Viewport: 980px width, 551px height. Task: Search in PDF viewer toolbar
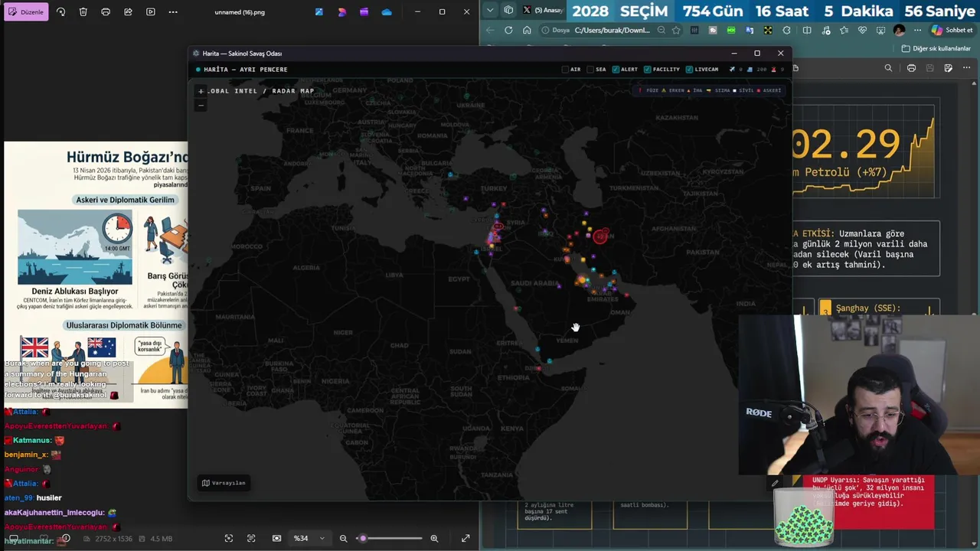888,68
